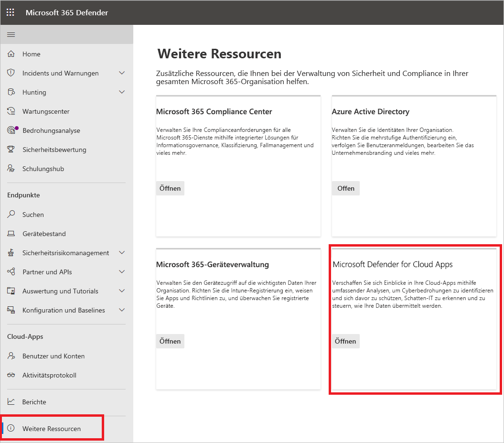Click the Wartungscenter history icon
This screenshot has height=443, width=504.
tap(11, 111)
